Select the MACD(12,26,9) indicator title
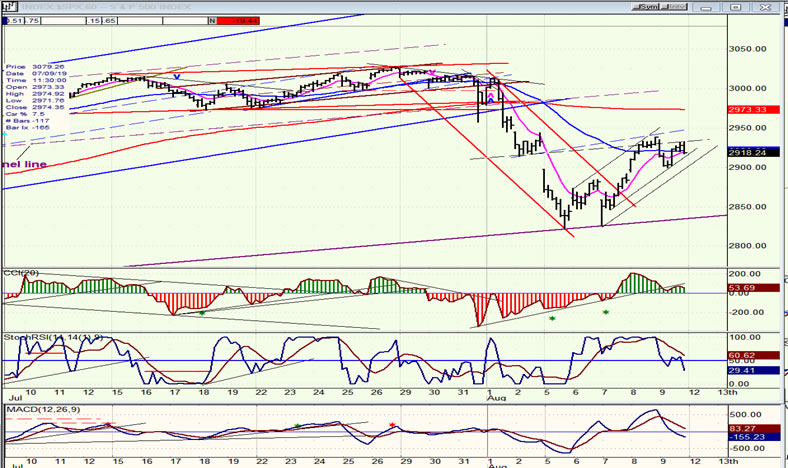This screenshot has height=468, width=788. tap(43, 410)
